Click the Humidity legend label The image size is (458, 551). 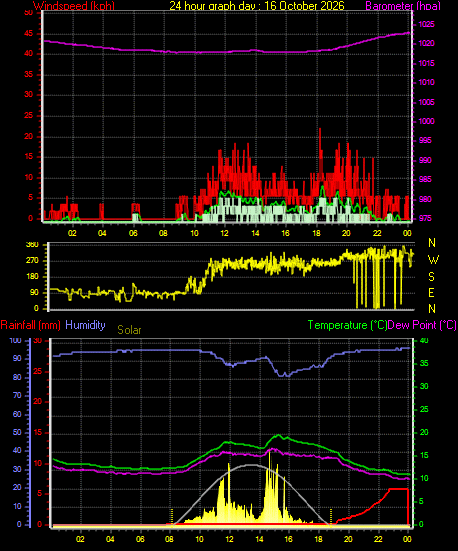[85, 325]
